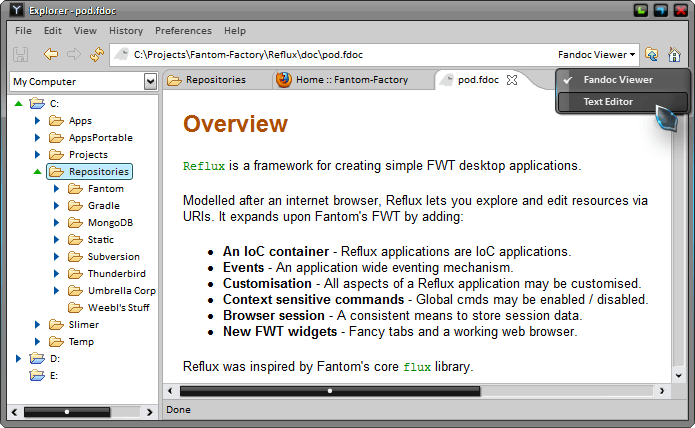Go forward with the right arrow icon
Screen dimensions: 695x428
click(x=73, y=54)
